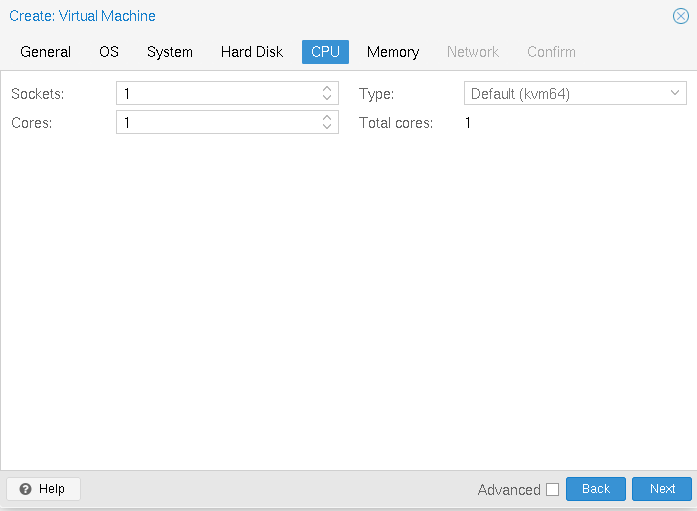Proceed with the Next button
Screen dimensions: 697x511
click(x=662, y=489)
